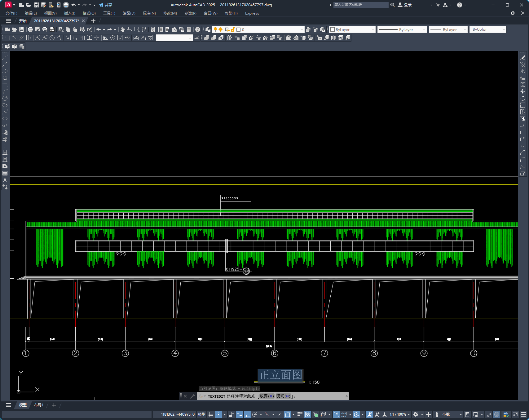529x420 pixels.
Task: Click the swatch in ByLayer color control
Action: pos(333,29)
